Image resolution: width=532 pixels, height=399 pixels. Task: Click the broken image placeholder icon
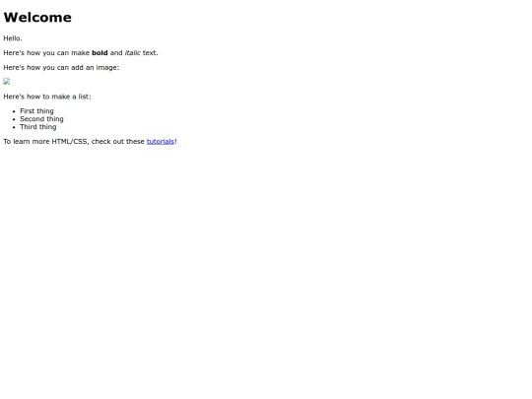tap(7, 82)
